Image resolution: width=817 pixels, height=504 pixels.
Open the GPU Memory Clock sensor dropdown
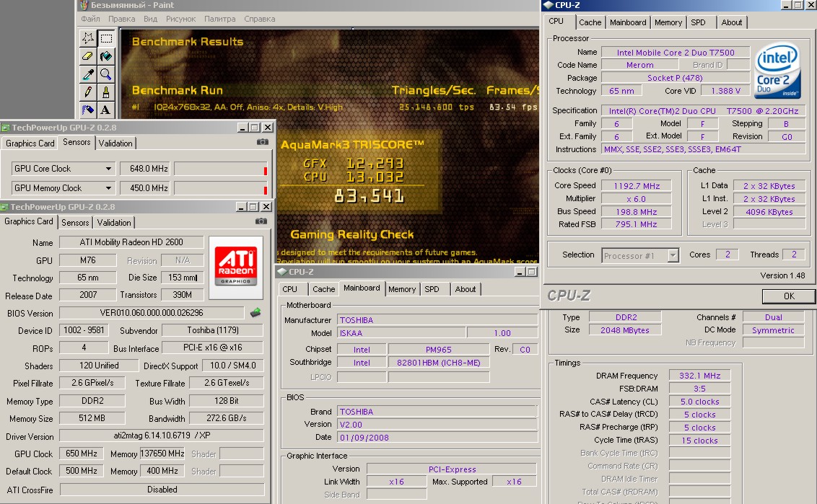108,188
